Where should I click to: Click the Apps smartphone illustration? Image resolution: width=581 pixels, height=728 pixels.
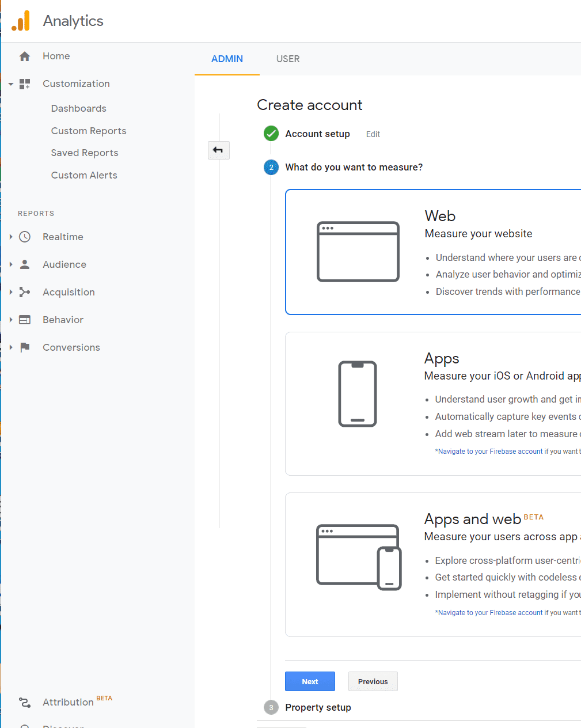pyautogui.click(x=358, y=394)
